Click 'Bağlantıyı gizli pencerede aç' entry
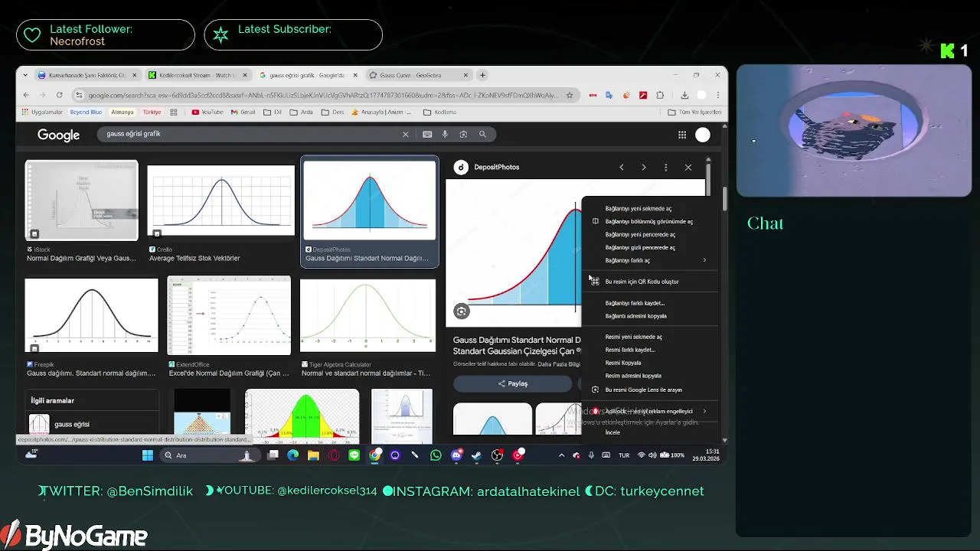980x551 pixels. click(x=640, y=247)
